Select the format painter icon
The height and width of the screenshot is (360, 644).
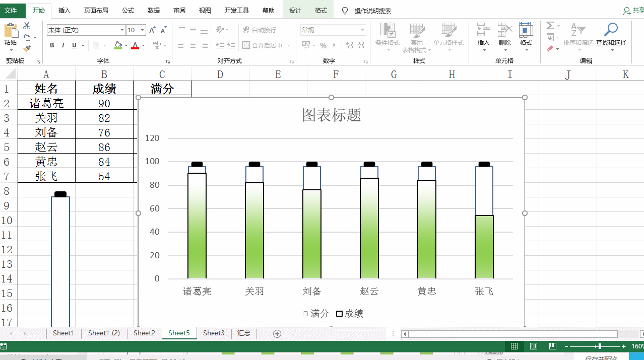(27, 48)
